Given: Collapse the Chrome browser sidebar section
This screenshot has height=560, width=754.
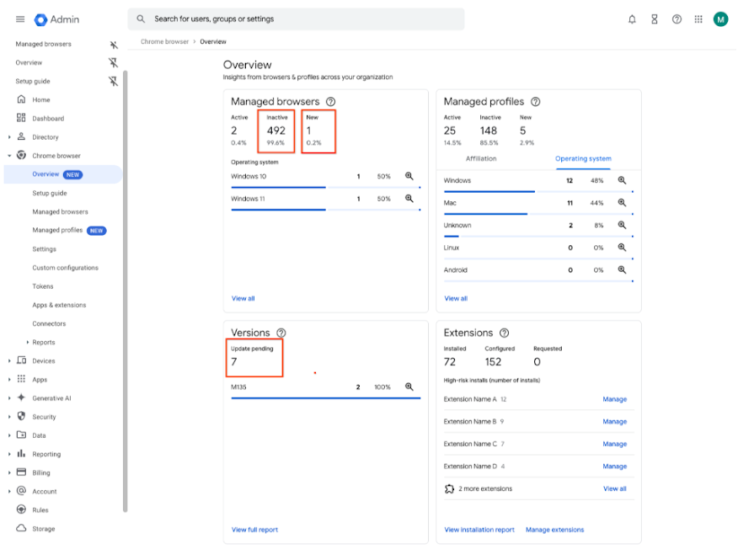Looking at the screenshot, I should [9, 156].
